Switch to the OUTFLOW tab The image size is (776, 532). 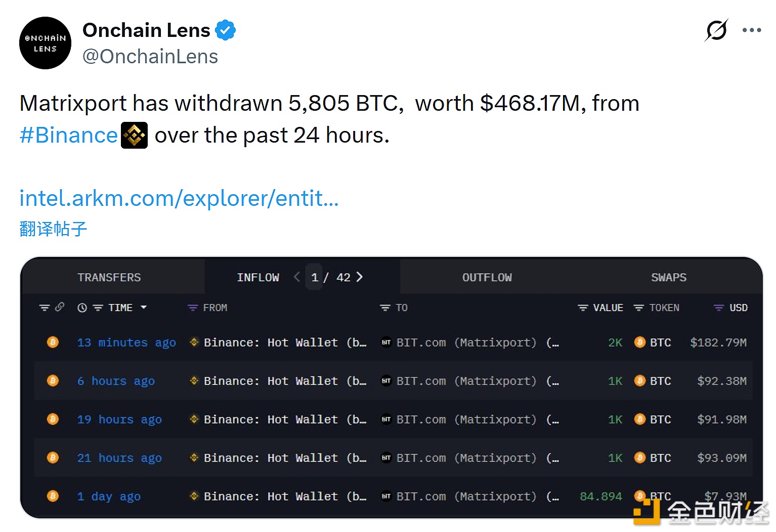pos(487,277)
